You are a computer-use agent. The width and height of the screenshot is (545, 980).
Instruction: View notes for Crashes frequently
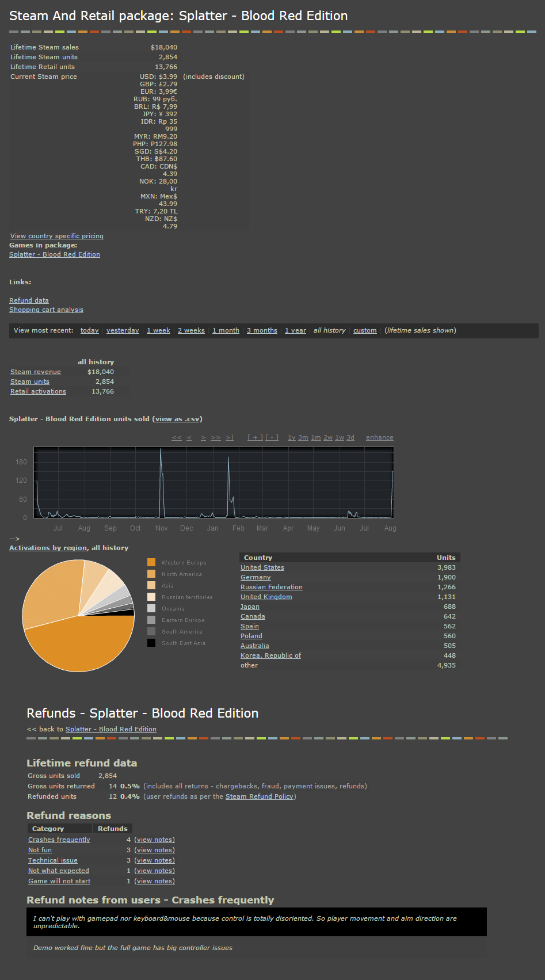[155, 840]
